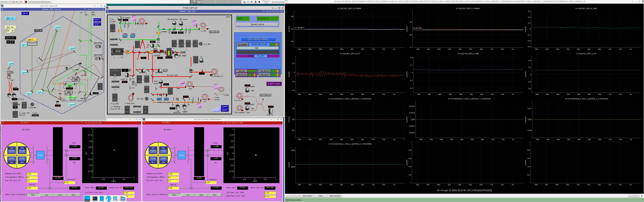644x202 pixels.
Task: Click the SHG servo block
Action: [x=181, y=43]
